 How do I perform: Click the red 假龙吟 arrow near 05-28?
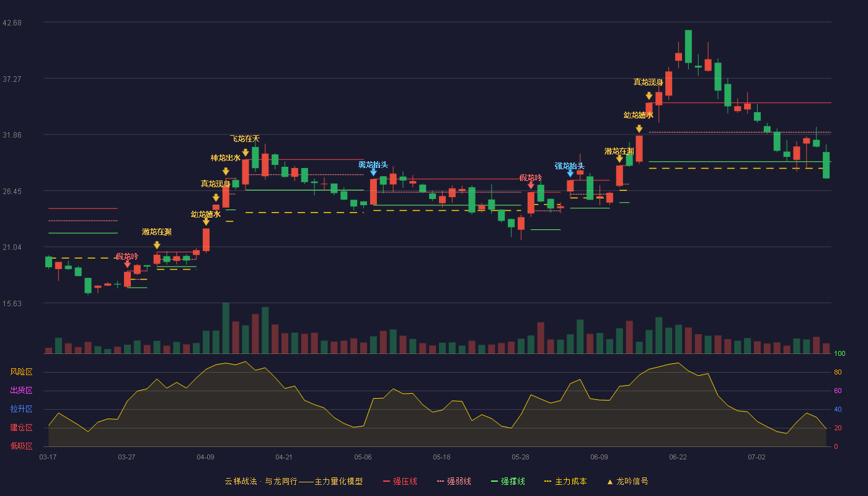531,185
